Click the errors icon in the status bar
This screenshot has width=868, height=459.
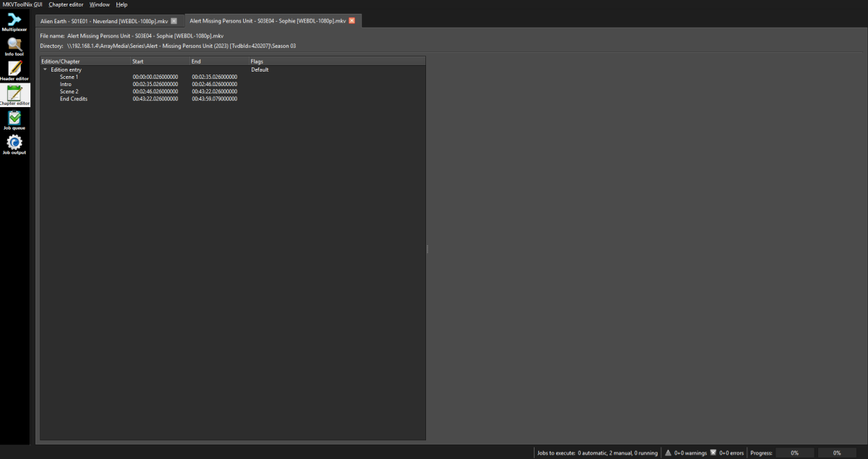(x=715, y=452)
